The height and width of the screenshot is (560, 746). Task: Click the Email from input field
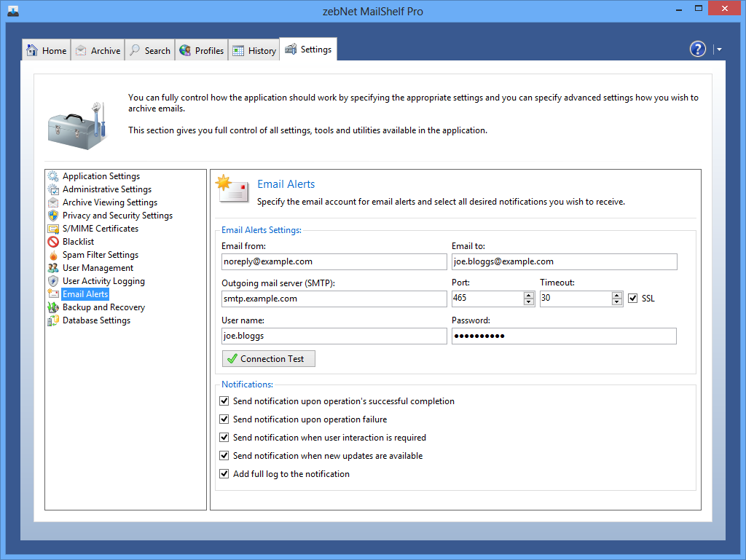334,262
